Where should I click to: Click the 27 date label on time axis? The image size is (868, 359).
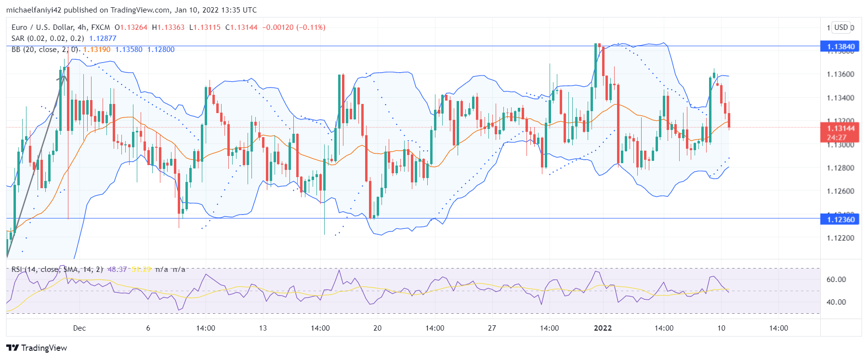[x=492, y=328]
